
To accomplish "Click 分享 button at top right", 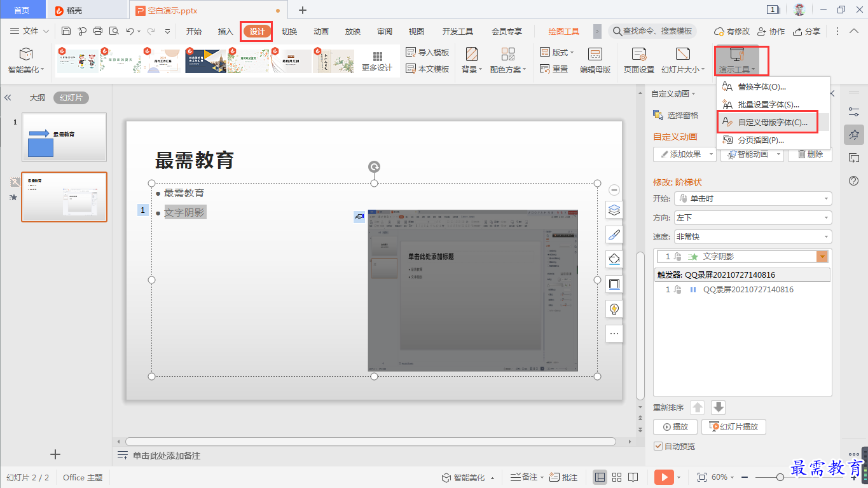I will pyautogui.click(x=806, y=31).
